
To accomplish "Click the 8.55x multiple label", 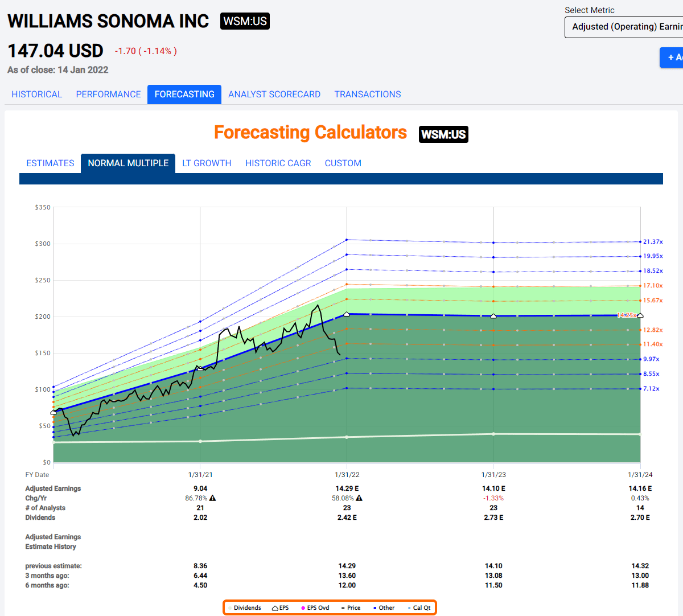I will click(x=651, y=374).
